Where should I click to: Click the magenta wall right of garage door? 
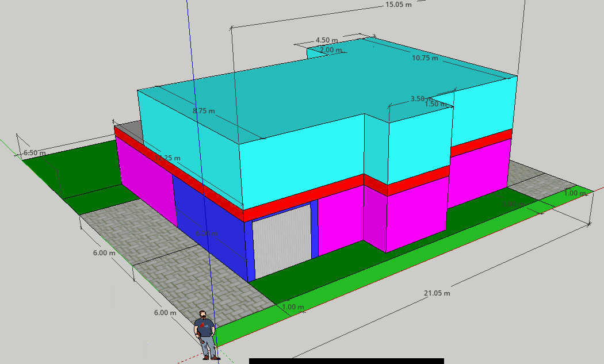339,221
